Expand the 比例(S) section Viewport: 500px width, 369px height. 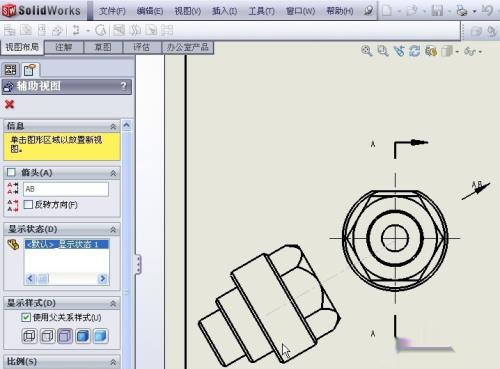pos(113,362)
